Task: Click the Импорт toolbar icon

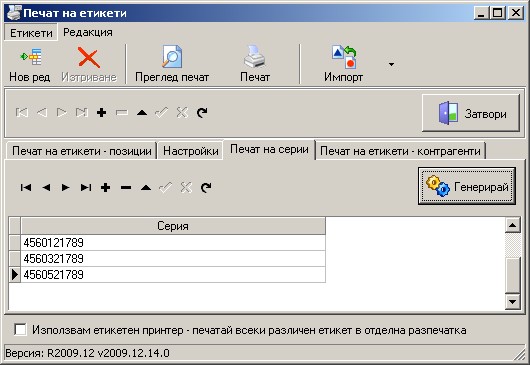Action: coord(343,57)
